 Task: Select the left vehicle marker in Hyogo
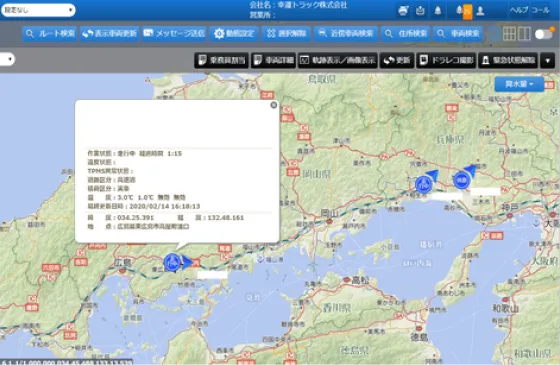click(x=424, y=184)
